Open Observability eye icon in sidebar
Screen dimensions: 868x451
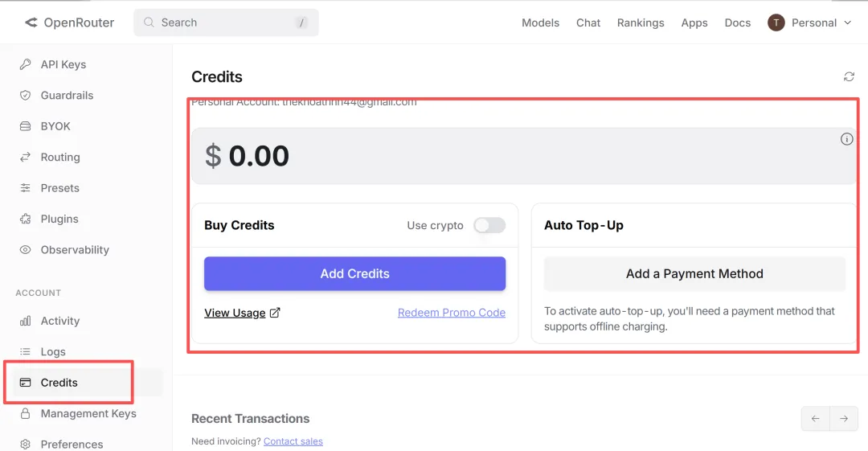tap(26, 250)
